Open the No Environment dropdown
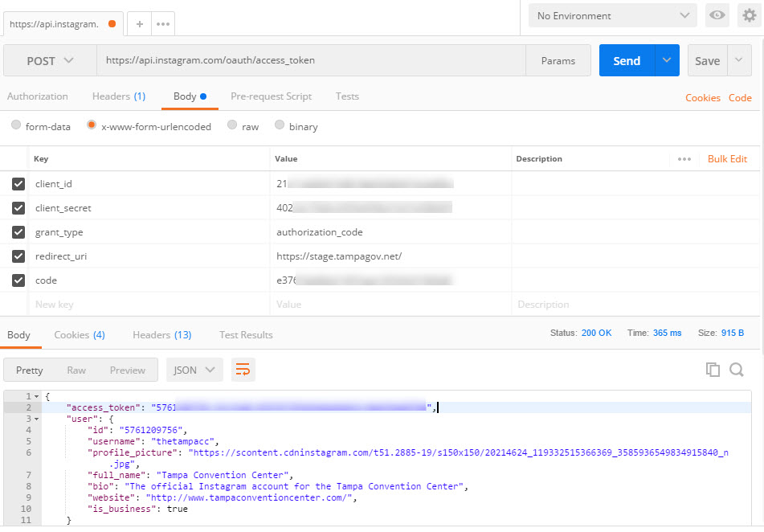The image size is (764, 532). coord(613,15)
